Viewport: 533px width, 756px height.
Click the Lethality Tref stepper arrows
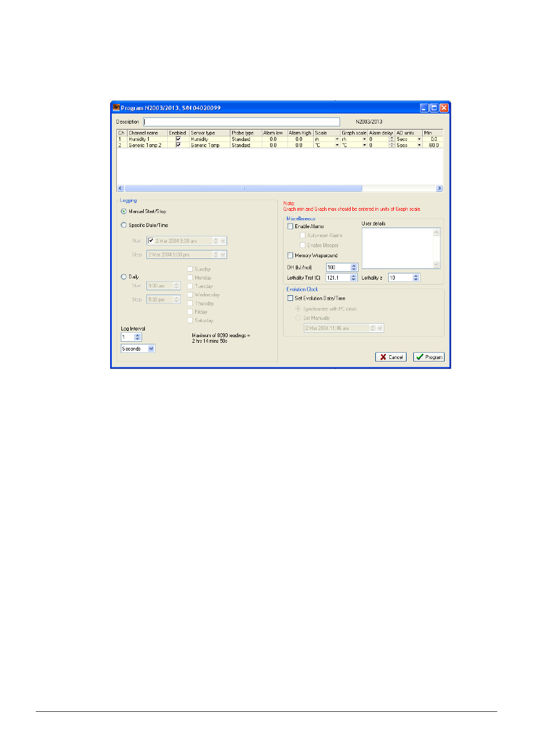353,277
